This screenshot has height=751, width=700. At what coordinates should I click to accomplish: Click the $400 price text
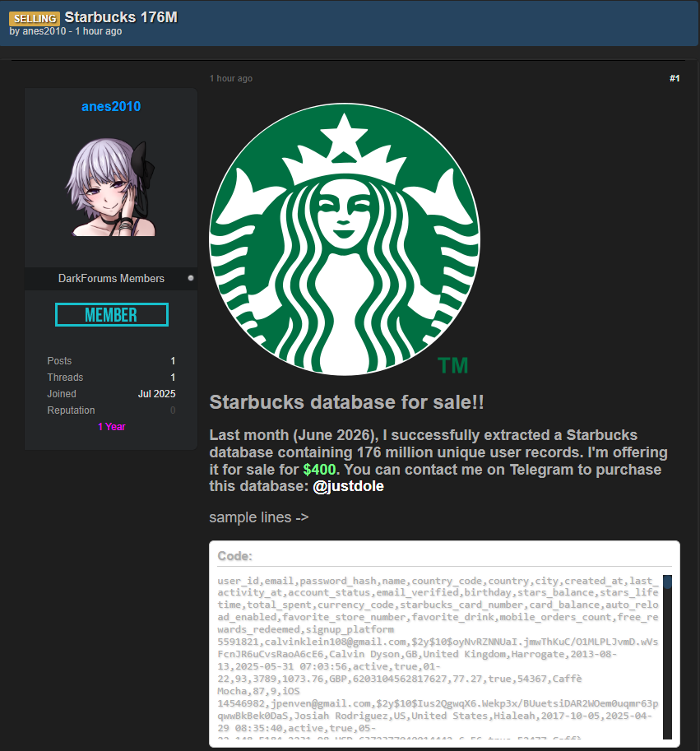click(319, 470)
